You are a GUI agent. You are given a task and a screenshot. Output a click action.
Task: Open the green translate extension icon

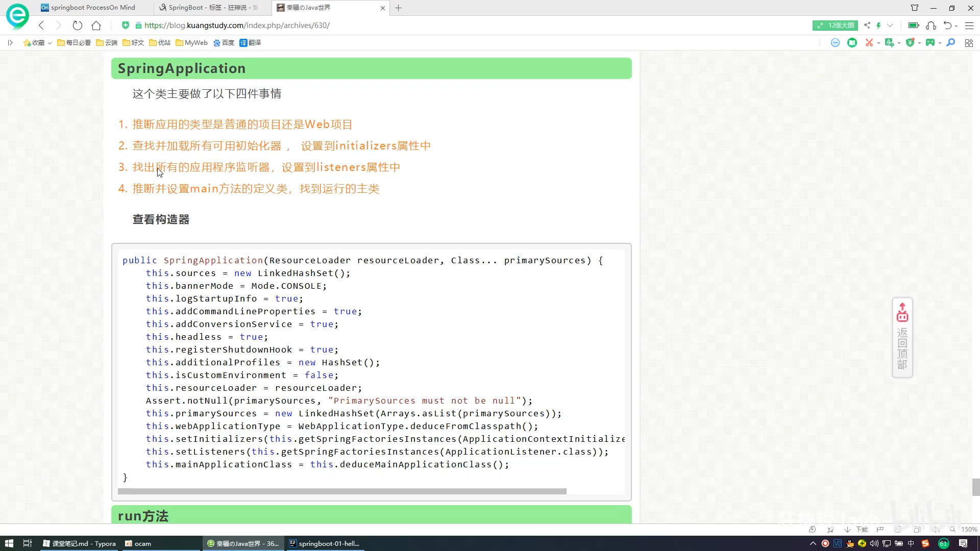[x=889, y=43]
